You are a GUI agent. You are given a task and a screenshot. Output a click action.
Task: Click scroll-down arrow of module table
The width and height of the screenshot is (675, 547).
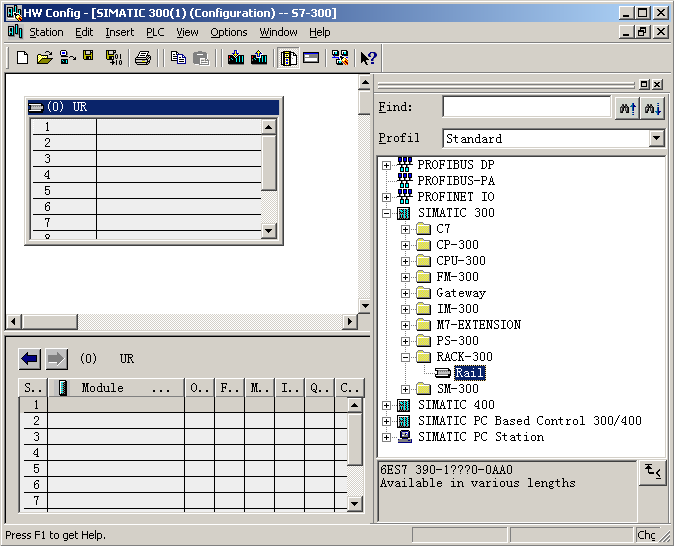coord(354,503)
